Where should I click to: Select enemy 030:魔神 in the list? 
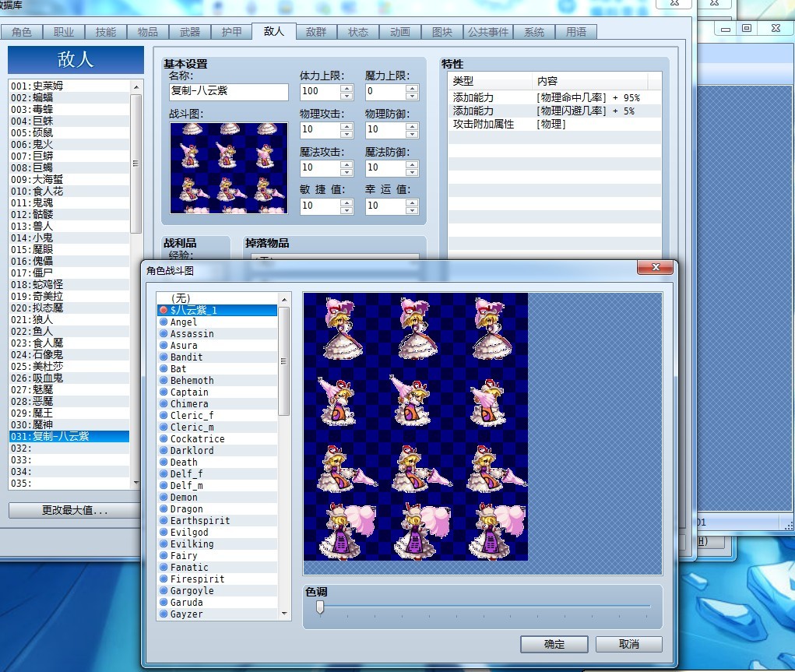point(69,424)
